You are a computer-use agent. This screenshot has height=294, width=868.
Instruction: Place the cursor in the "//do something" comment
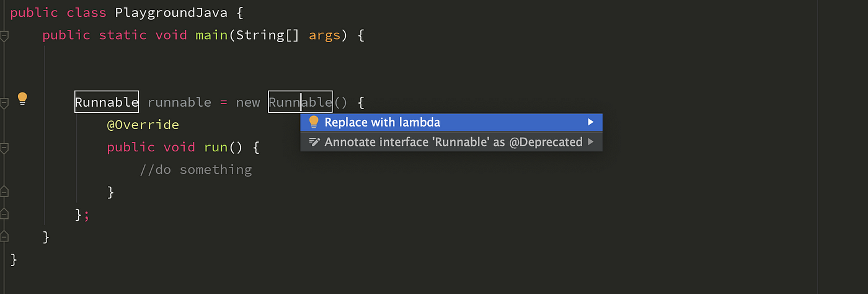click(x=196, y=169)
